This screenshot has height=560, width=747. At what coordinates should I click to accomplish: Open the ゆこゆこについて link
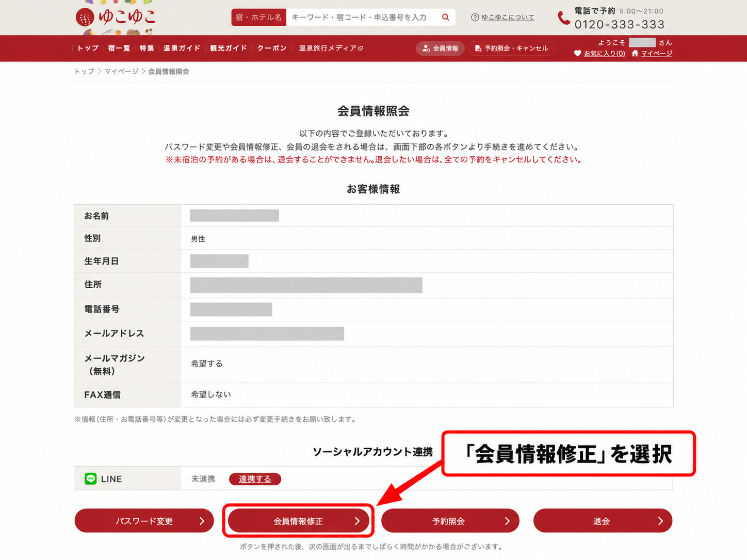[508, 17]
